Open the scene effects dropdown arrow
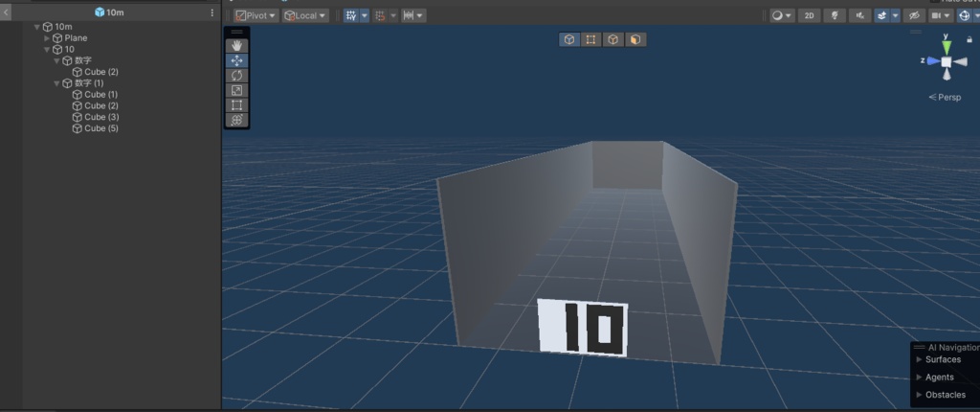The height and width of the screenshot is (412, 980). pos(896,15)
